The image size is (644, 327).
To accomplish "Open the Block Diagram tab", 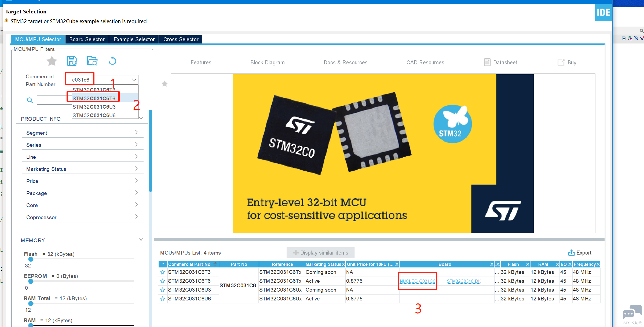I will (268, 63).
